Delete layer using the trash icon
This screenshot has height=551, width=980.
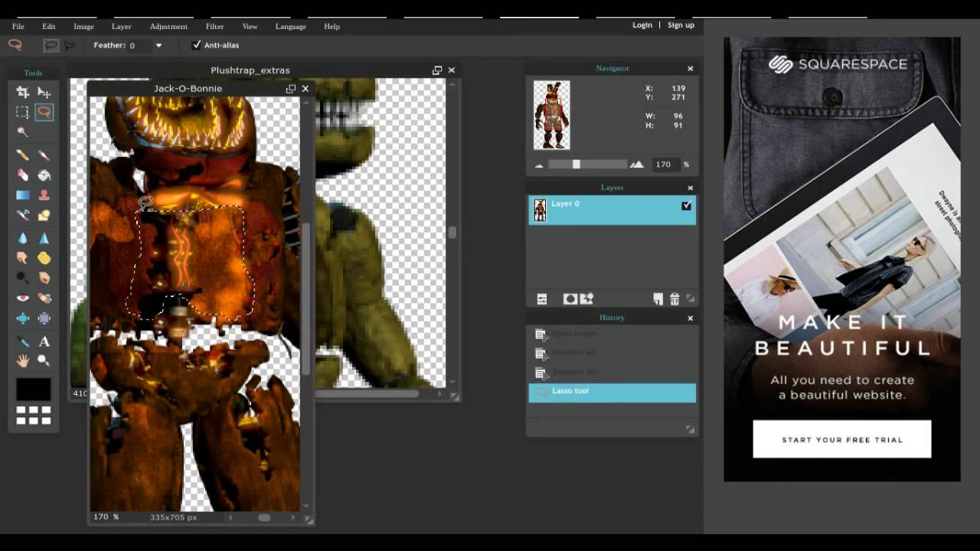point(675,299)
